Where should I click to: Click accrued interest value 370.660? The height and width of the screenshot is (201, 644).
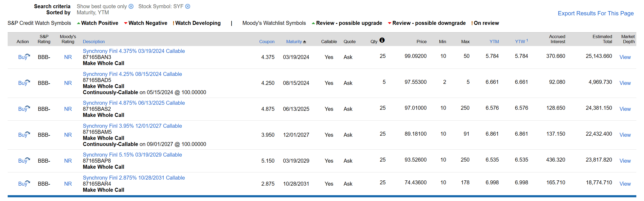[x=556, y=56]
